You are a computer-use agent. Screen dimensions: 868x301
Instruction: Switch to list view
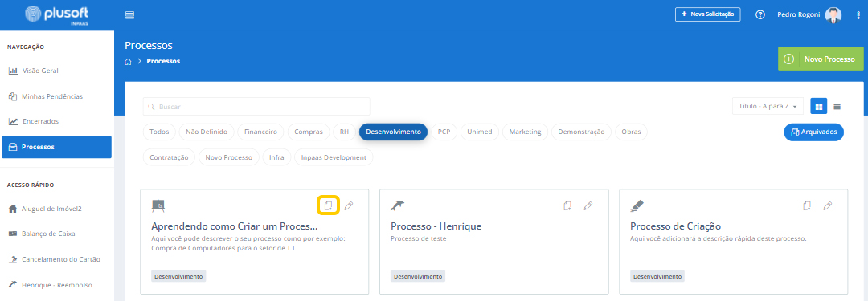click(837, 106)
